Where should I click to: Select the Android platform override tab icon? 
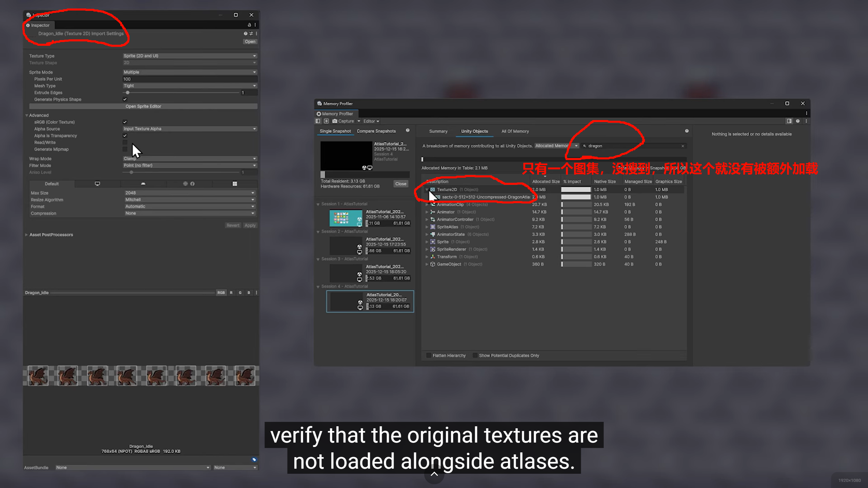coord(143,183)
